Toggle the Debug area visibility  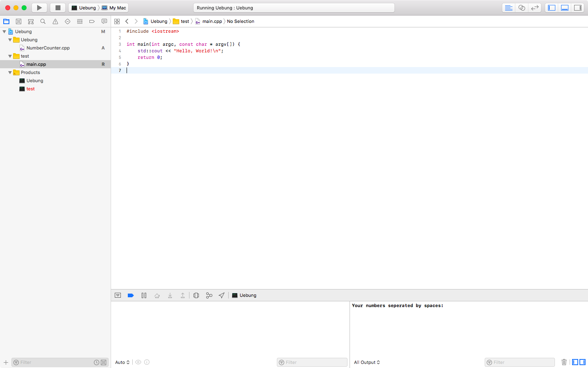[565, 8]
